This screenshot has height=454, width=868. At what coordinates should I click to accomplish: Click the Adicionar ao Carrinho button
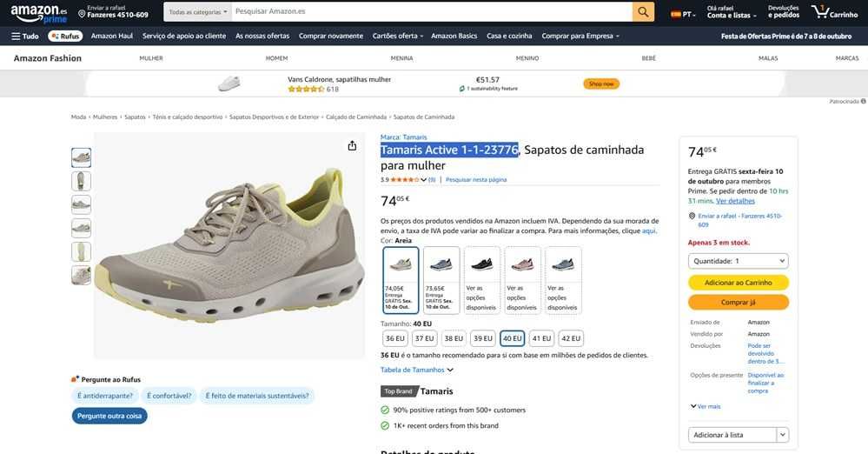click(738, 283)
